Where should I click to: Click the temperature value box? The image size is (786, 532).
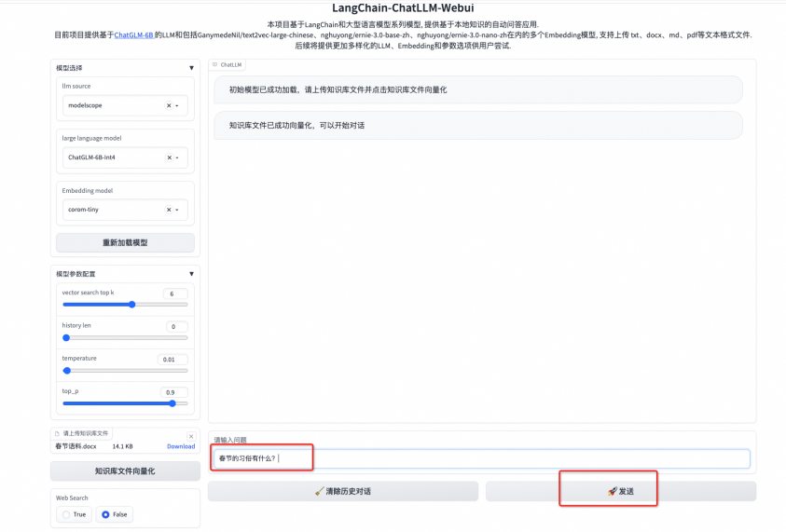click(x=172, y=360)
